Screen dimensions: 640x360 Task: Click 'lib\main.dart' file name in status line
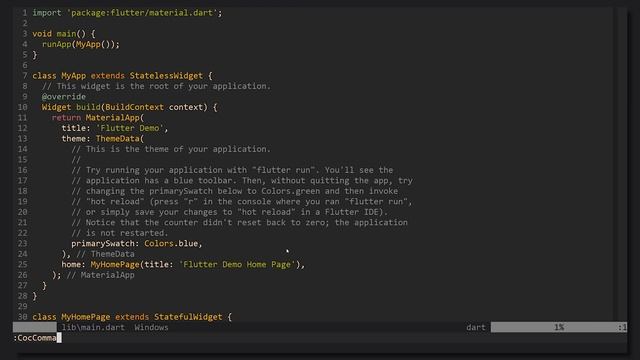(x=93, y=327)
